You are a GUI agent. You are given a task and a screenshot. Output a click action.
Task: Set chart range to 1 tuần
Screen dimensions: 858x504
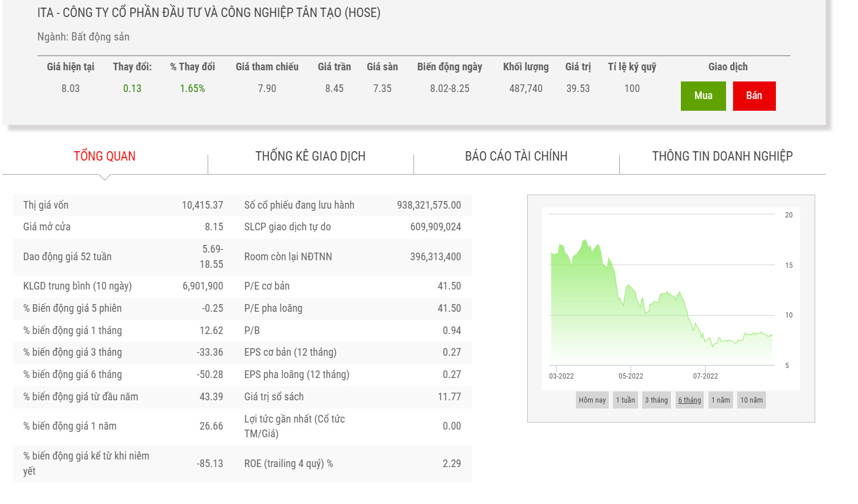coord(625,400)
